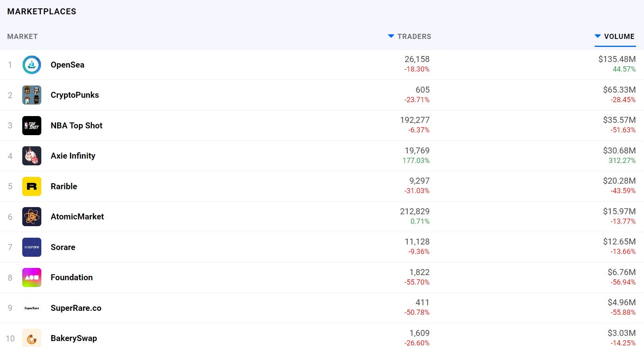Open the AtomicMarket marketplace link
Image resolution: width=644 pixels, height=347 pixels.
coord(77,217)
